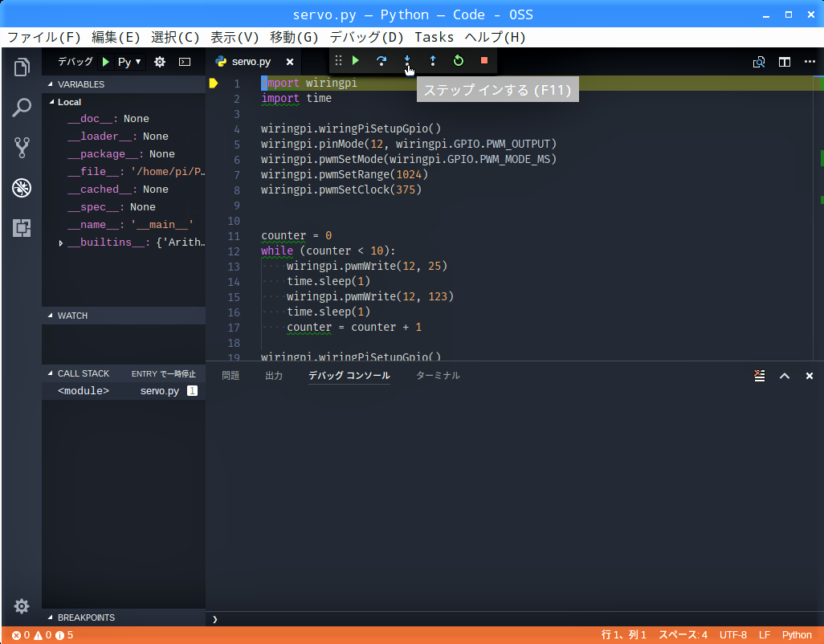Step over in debug toolbar
This screenshot has height=644, width=824.
click(381, 60)
